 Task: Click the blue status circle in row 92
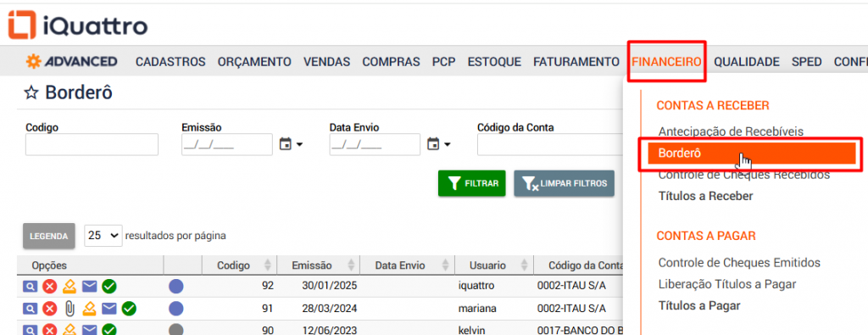pyautogui.click(x=176, y=287)
